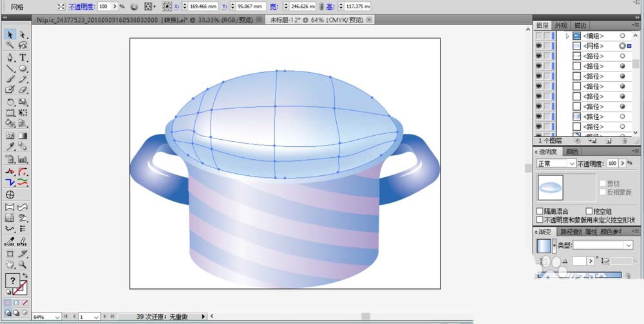Select the Magic Wand tool

(10, 46)
